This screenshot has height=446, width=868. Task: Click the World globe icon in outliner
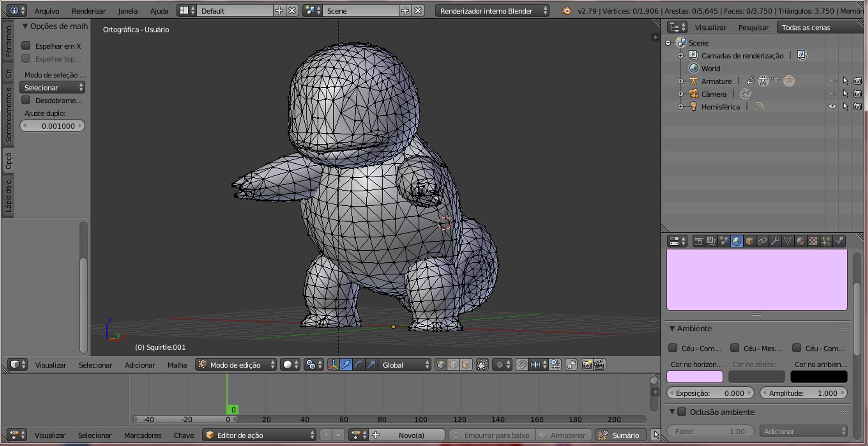pyautogui.click(x=694, y=68)
